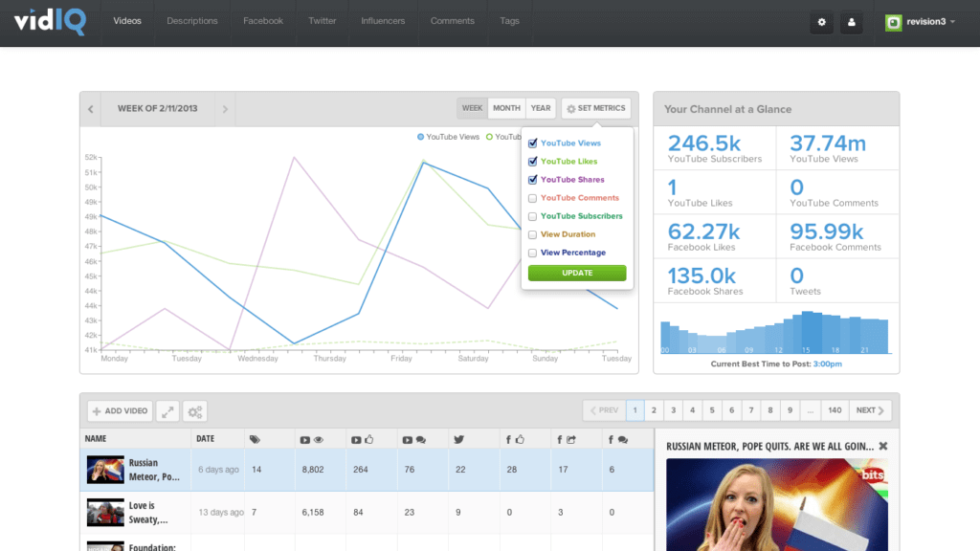Image resolution: width=980 pixels, height=551 pixels.
Task: Sort by Facebook comments column icon
Action: (x=619, y=440)
